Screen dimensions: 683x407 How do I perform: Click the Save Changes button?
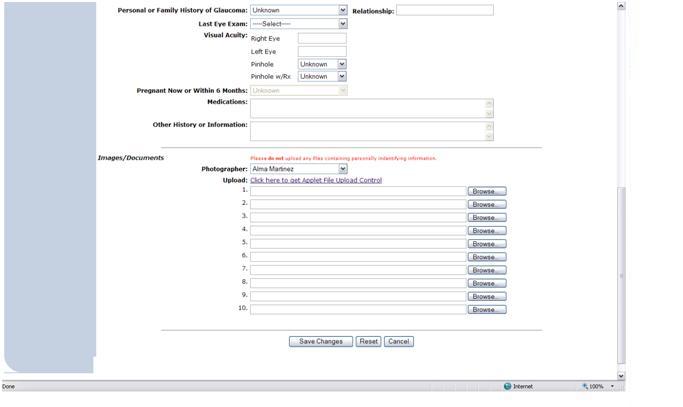(x=321, y=342)
